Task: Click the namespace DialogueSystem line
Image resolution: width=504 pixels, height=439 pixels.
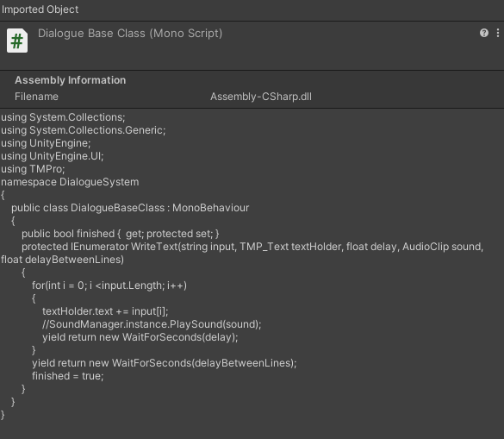Action: point(70,182)
